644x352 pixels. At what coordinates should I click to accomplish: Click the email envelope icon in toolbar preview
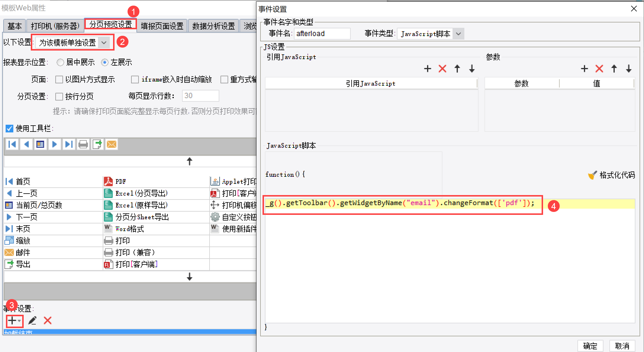point(112,144)
